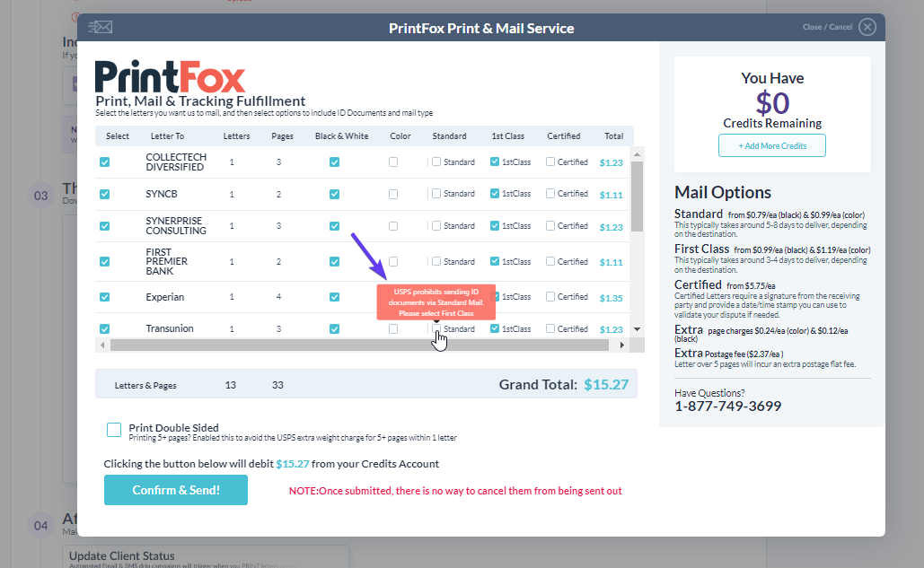Close the PrintFox dialog with X icon
The height and width of the screenshot is (568, 924).
[x=867, y=27]
